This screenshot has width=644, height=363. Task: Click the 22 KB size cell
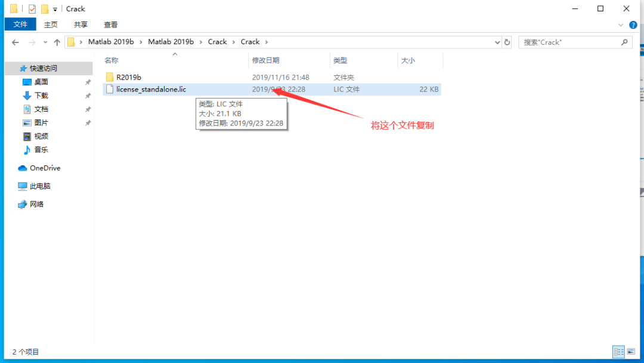click(429, 89)
